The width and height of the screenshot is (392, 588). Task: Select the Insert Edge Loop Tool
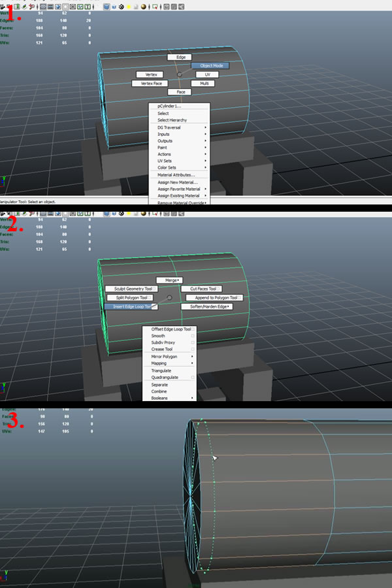129,306
